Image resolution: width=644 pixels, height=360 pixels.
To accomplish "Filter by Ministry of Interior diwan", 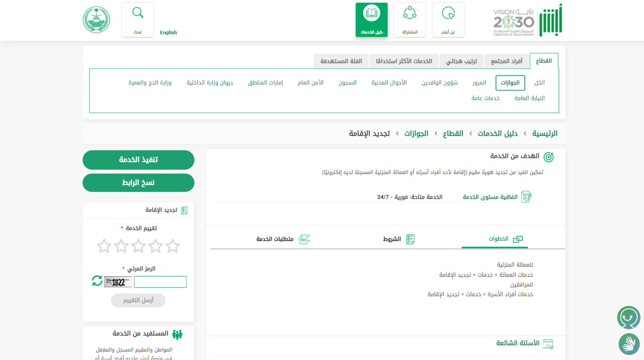I will pyautogui.click(x=210, y=82).
